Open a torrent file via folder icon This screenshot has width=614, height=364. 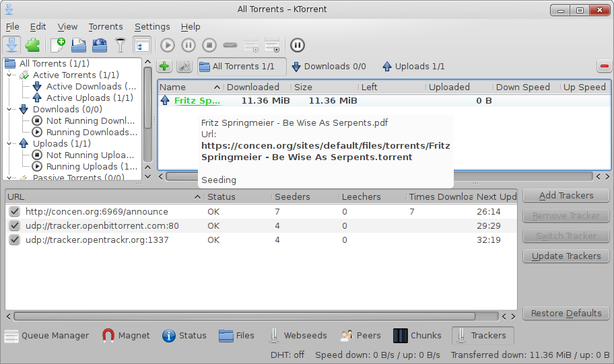[x=79, y=45]
